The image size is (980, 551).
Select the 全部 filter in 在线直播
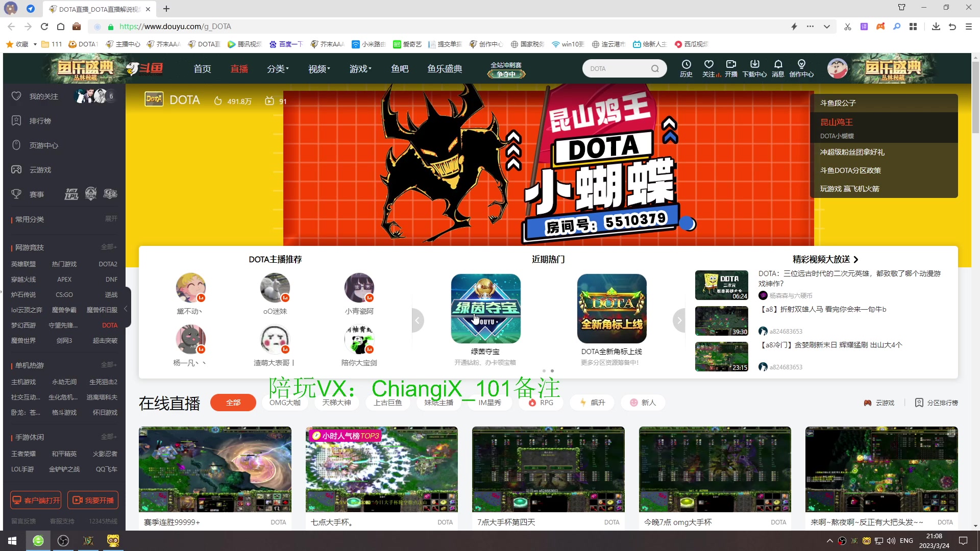click(x=233, y=403)
